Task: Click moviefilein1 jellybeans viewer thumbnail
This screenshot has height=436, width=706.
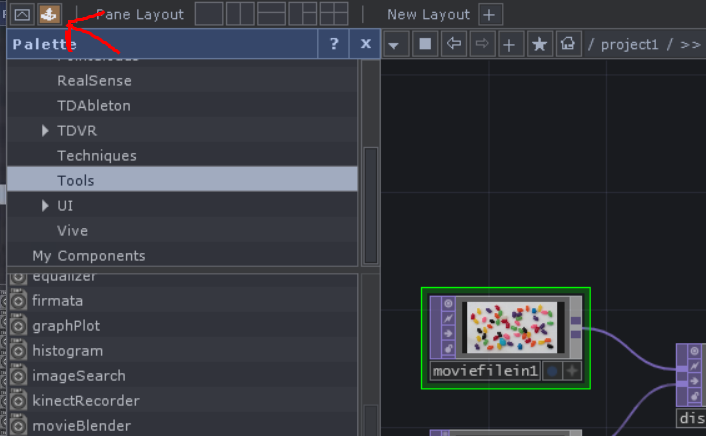Action: tap(512, 327)
